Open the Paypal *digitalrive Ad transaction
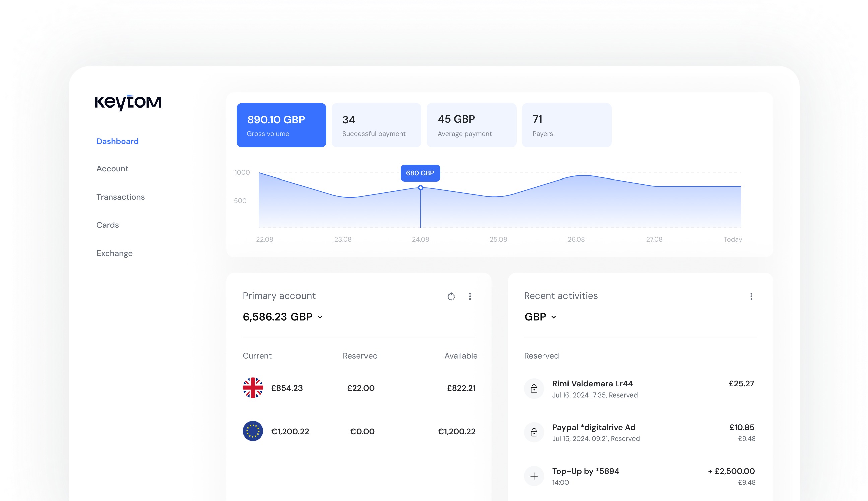Screen dimensions: 868x501 click(640, 433)
